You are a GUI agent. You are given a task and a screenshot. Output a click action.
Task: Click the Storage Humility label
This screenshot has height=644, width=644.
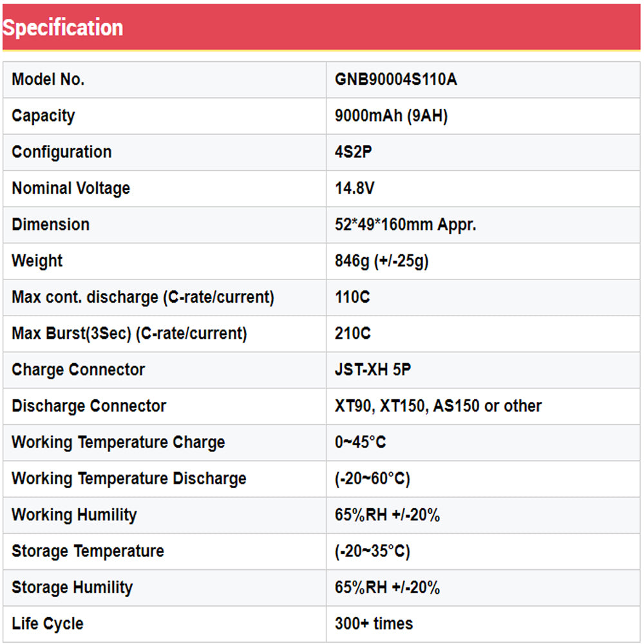click(x=72, y=587)
